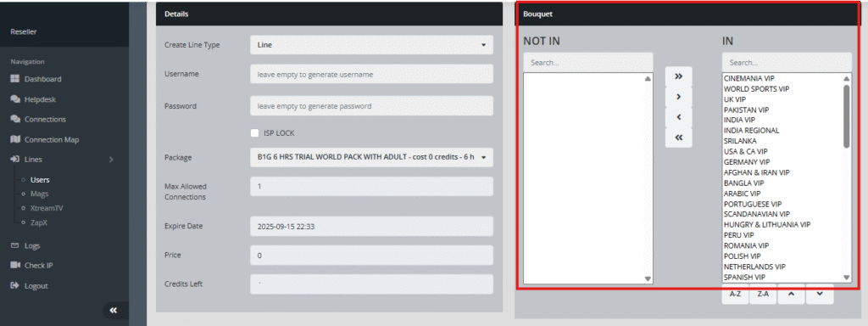This screenshot has width=868, height=326.
Task: Click the NOT IN list scroll-down arrow
Action: click(x=648, y=278)
